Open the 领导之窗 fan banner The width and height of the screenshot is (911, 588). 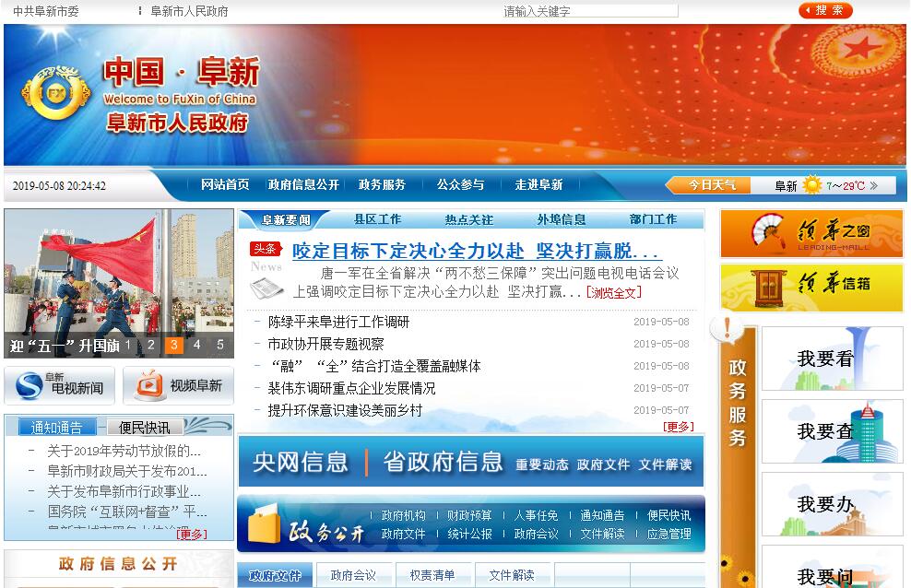(811, 233)
